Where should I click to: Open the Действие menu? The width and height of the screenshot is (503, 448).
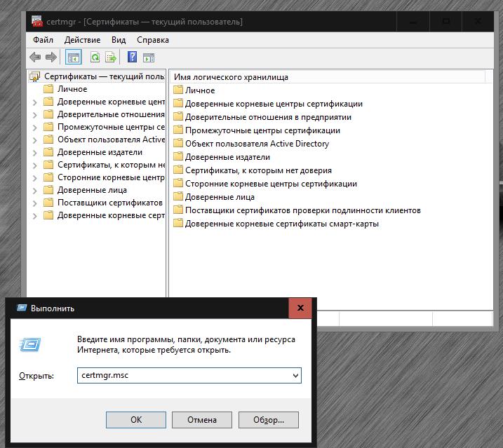(x=82, y=40)
